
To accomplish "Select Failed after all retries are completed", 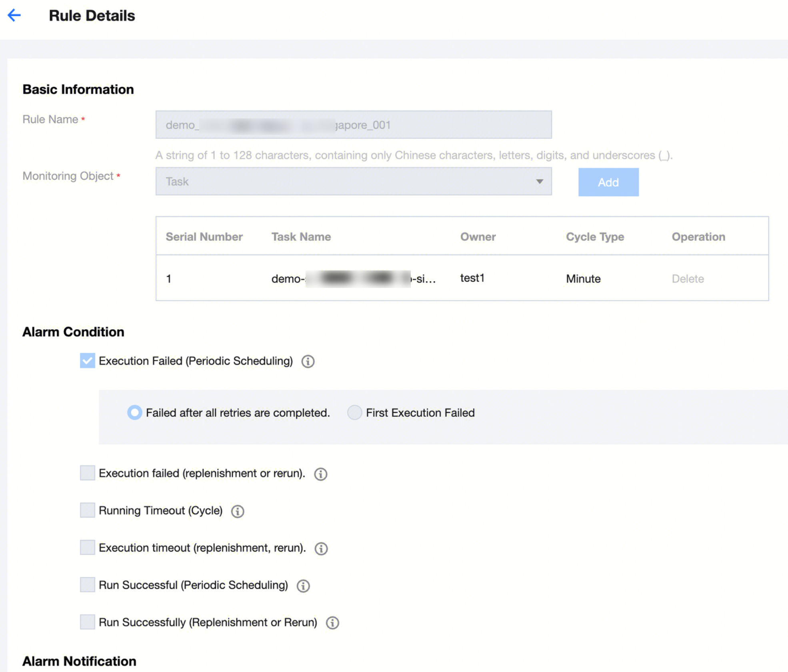I will tap(134, 412).
